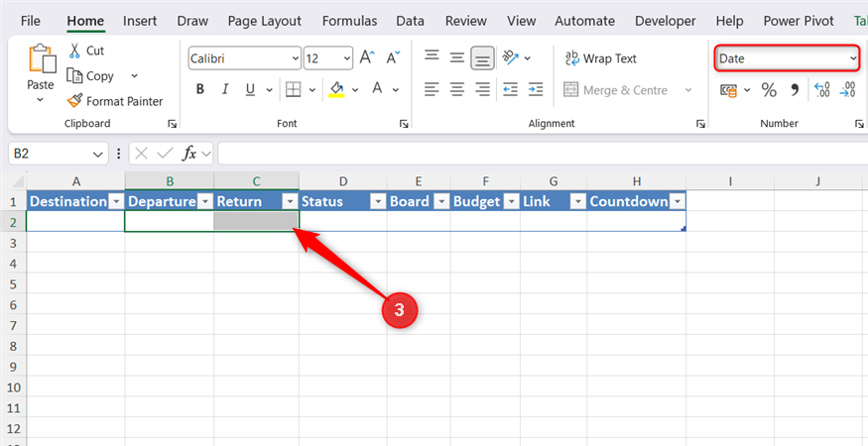Increase decimal places
This screenshot has height=446, width=868.
[x=822, y=89]
